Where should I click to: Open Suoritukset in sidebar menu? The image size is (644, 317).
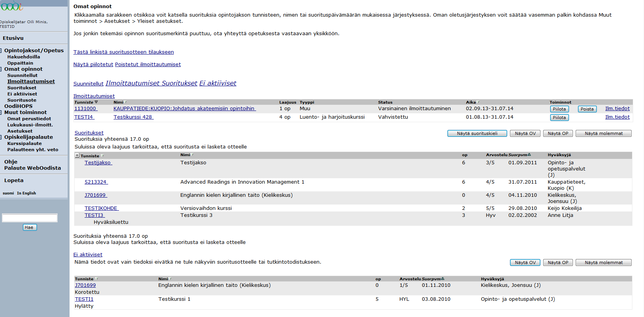coord(22,88)
